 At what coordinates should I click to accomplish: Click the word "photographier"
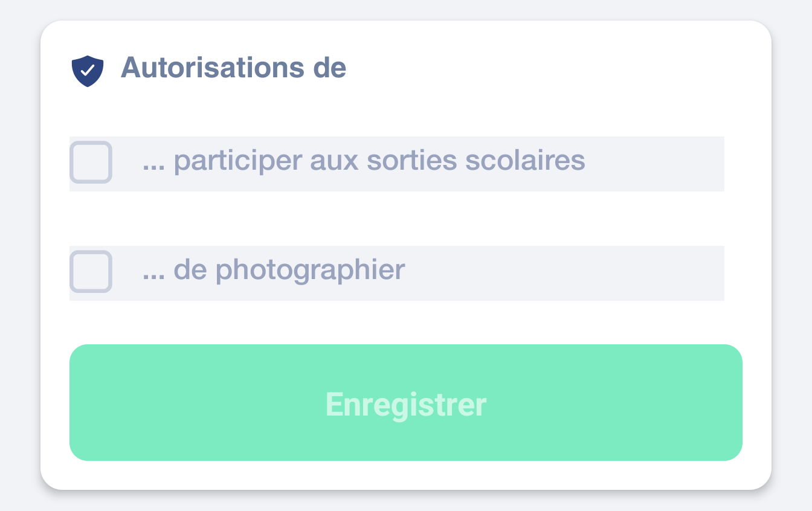[310, 271]
